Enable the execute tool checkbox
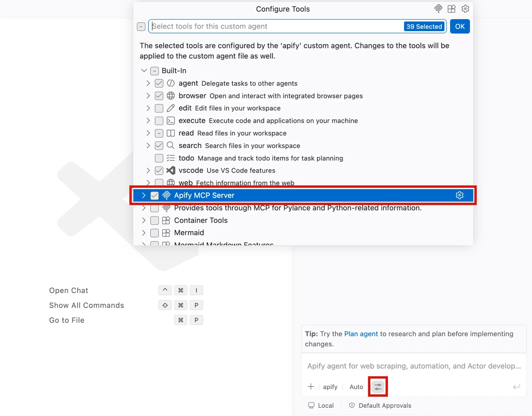This screenshot has height=416, width=532. (x=159, y=121)
